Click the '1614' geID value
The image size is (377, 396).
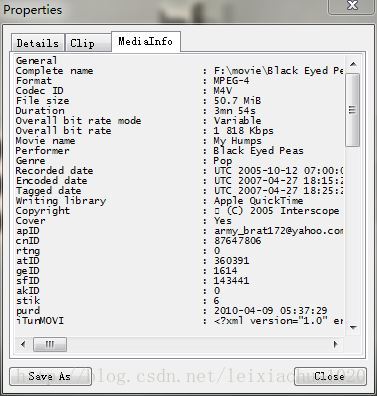tap(226, 271)
